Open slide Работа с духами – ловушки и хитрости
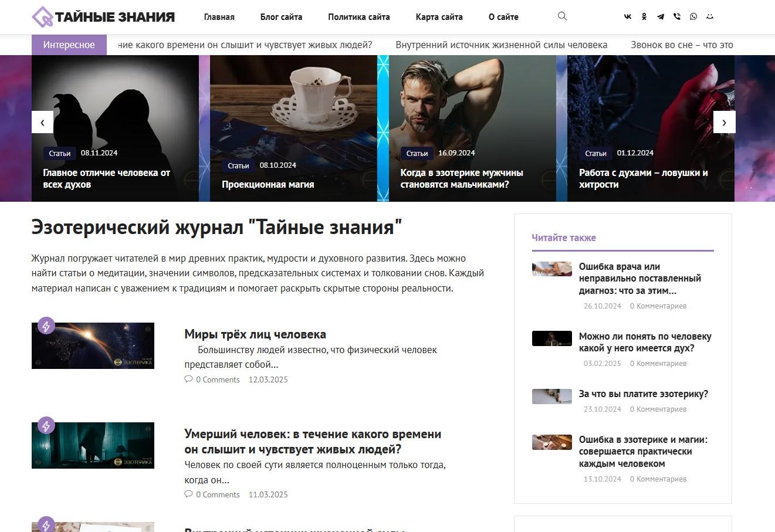775x532 pixels. 644,178
